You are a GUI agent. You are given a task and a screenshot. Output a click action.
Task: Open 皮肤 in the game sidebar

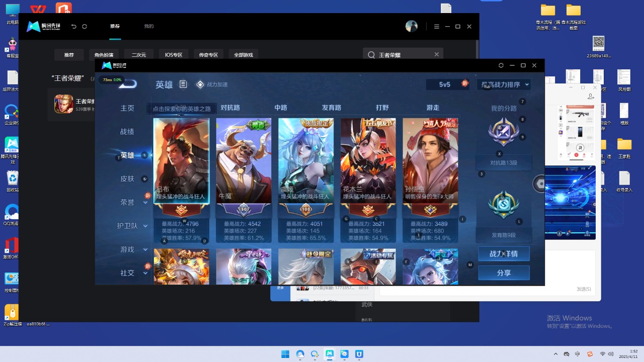click(x=127, y=179)
